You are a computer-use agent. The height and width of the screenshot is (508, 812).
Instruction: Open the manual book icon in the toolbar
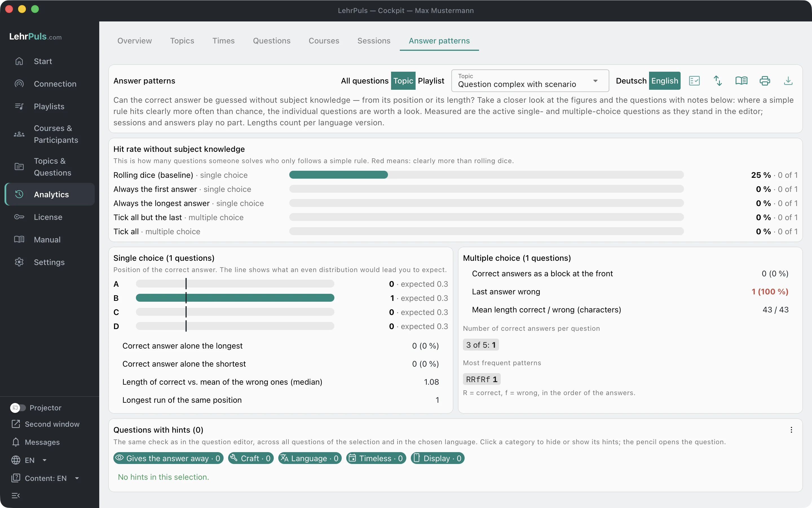(741, 81)
